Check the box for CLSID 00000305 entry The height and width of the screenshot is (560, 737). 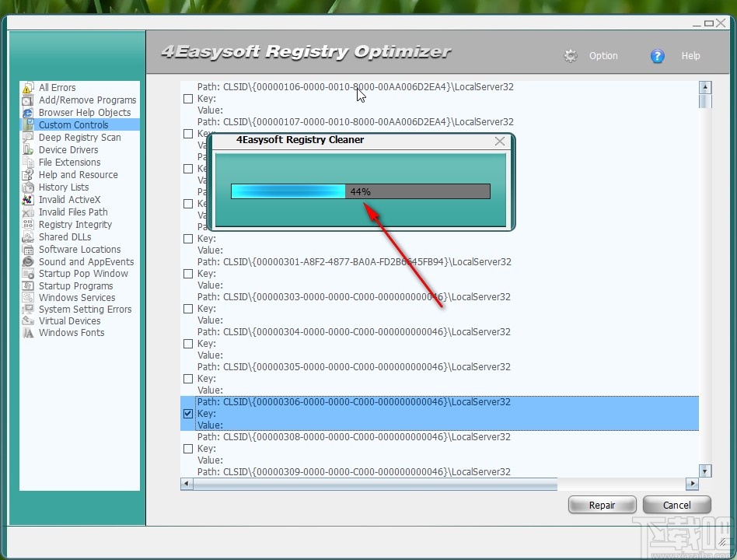pyautogui.click(x=188, y=379)
